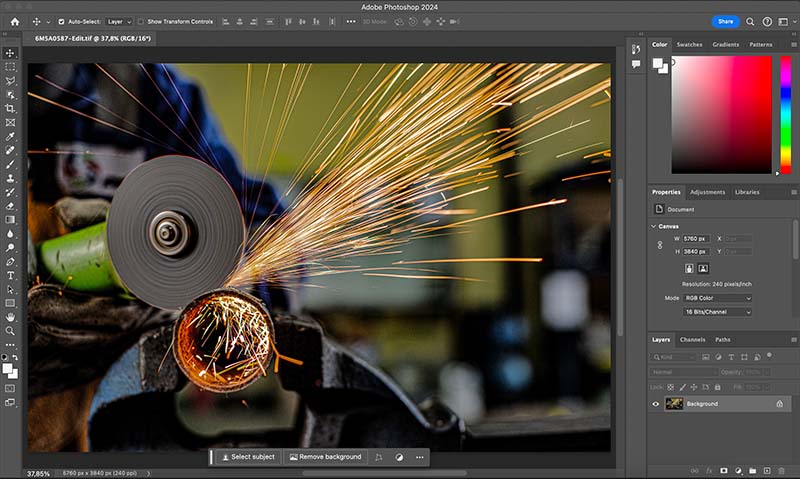
Task: Click the Remove background button
Action: 325,457
